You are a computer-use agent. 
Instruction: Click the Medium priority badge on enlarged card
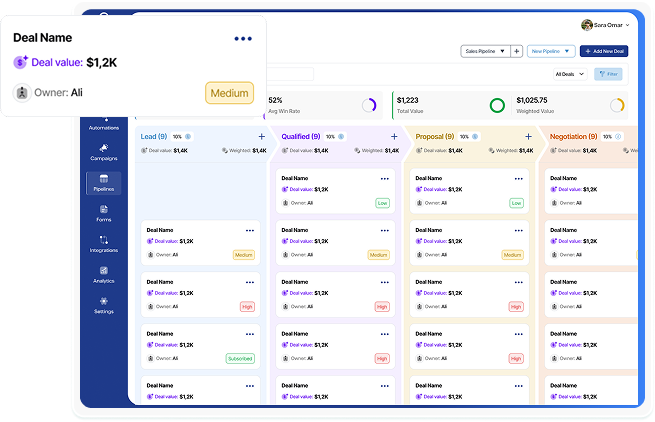coord(229,94)
